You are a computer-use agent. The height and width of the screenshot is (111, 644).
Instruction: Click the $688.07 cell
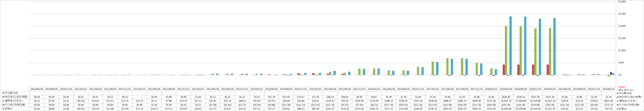[x=448, y=101]
